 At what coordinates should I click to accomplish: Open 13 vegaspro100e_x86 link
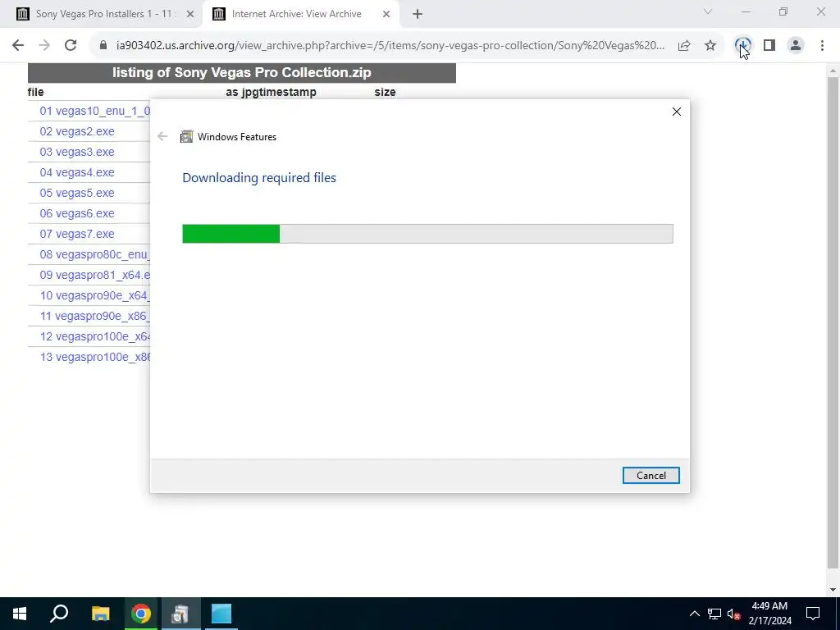coord(95,357)
